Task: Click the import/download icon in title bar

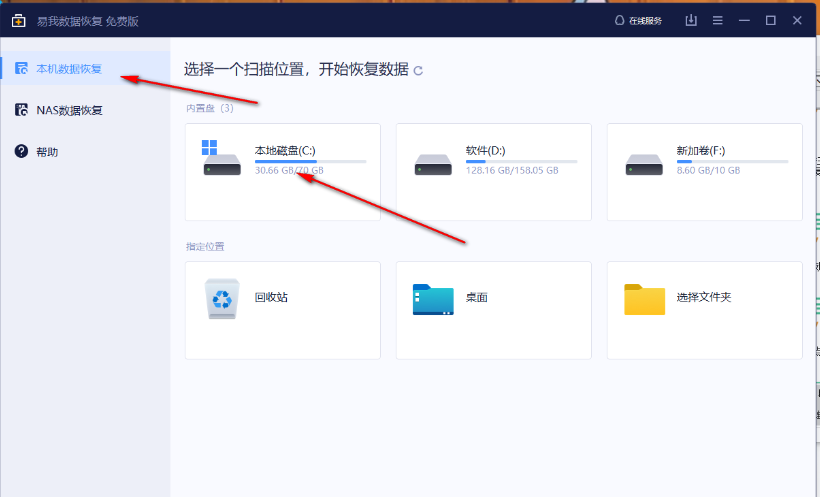Action: pyautogui.click(x=691, y=20)
